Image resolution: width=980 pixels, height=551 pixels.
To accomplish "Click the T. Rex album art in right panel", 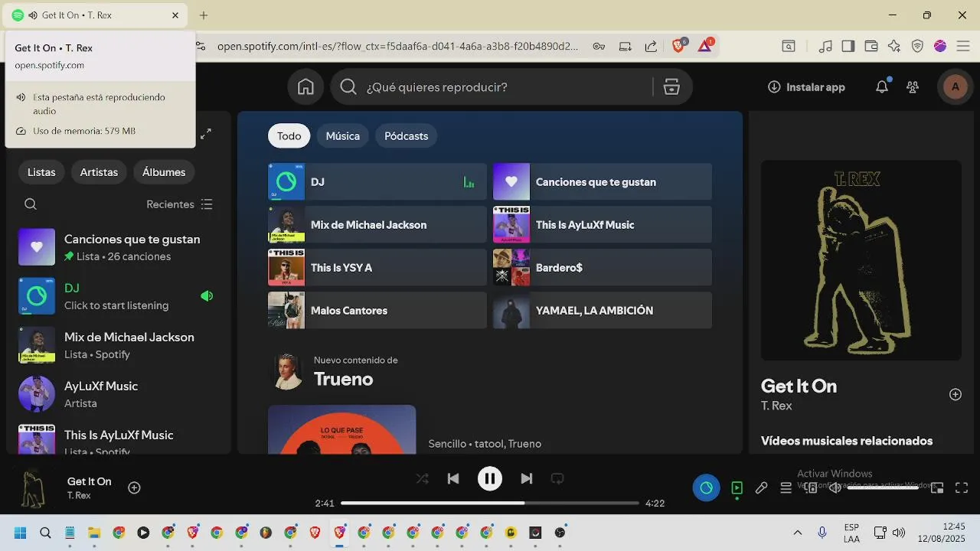I will pyautogui.click(x=861, y=260).
